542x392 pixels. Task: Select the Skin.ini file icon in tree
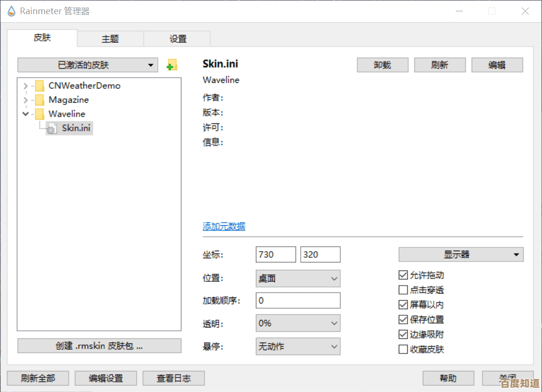coord(52,128)
